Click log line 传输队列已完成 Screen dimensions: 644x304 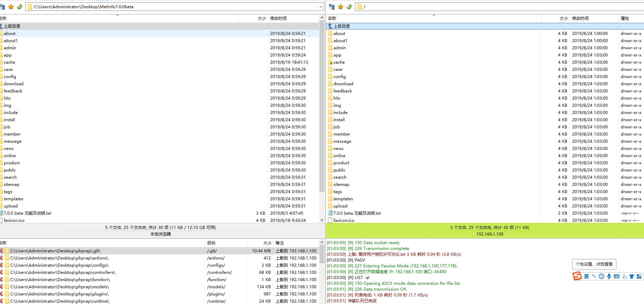tap(352, 301)
